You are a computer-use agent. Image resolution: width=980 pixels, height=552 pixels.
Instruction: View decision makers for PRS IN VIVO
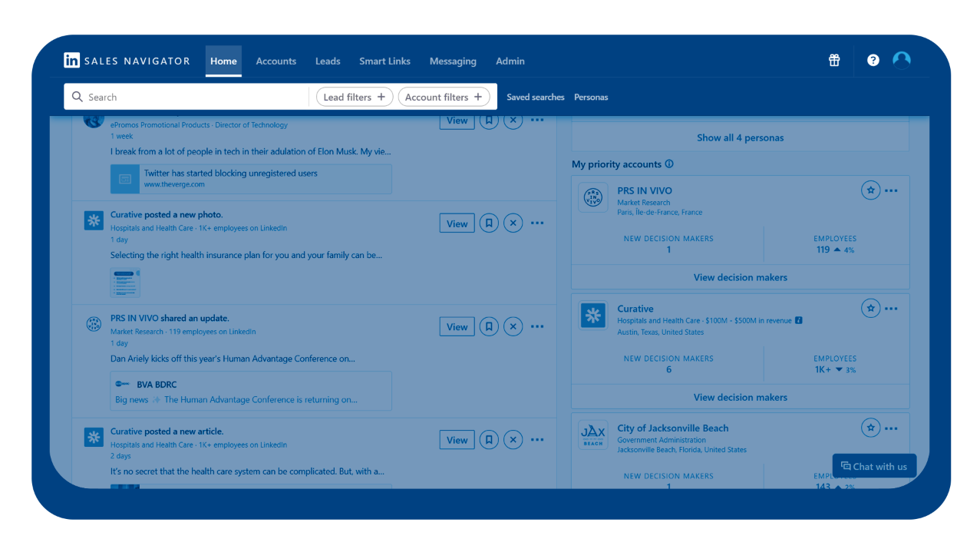click(741, 277)
